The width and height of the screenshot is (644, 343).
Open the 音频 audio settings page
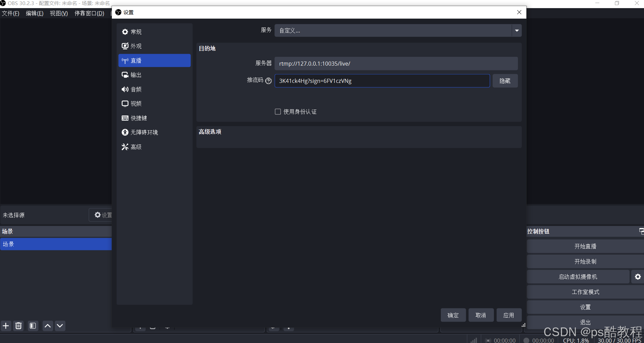154,89
